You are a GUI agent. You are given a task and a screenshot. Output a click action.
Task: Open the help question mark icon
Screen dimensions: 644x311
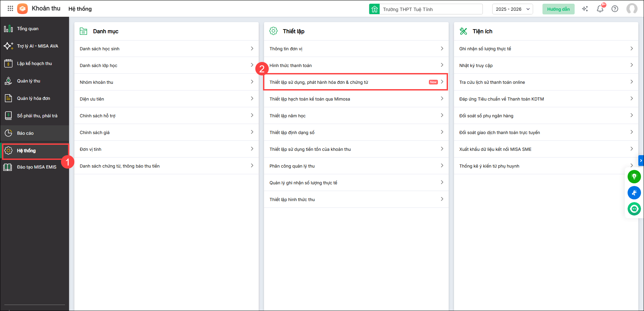615,9
